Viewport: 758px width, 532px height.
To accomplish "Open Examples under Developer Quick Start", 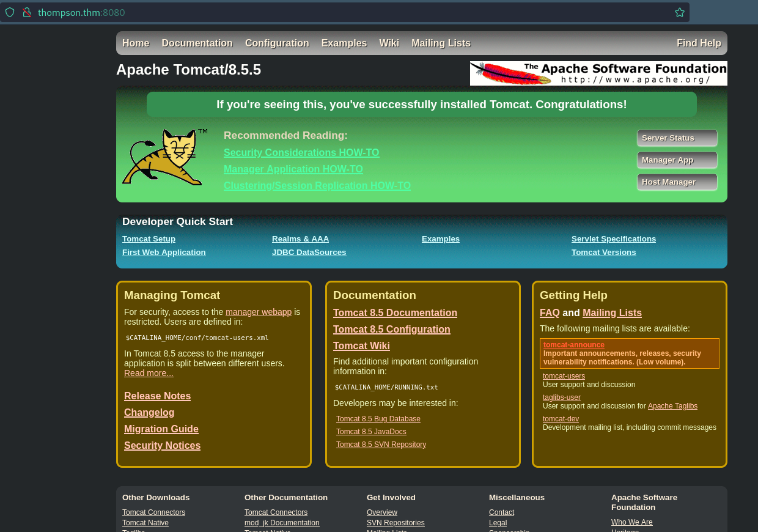I will point(441,238).
